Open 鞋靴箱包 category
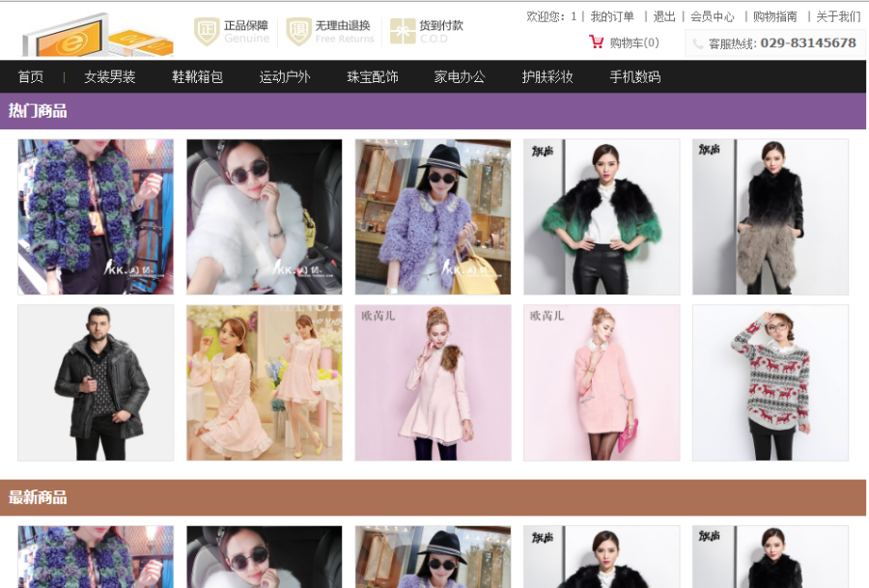Image resolution: width=869 pixels, height=588 pixels. click(x=197, y=77)
